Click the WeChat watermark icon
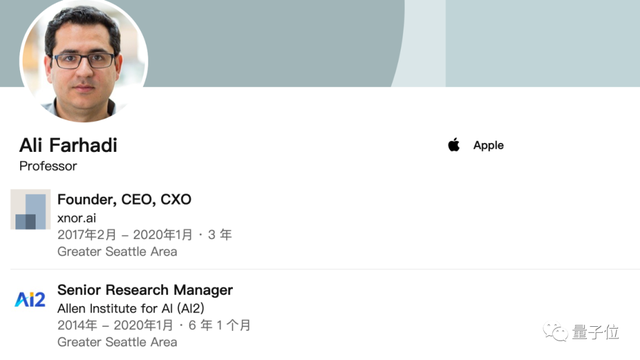640x360 pixels. click(555, 332)
